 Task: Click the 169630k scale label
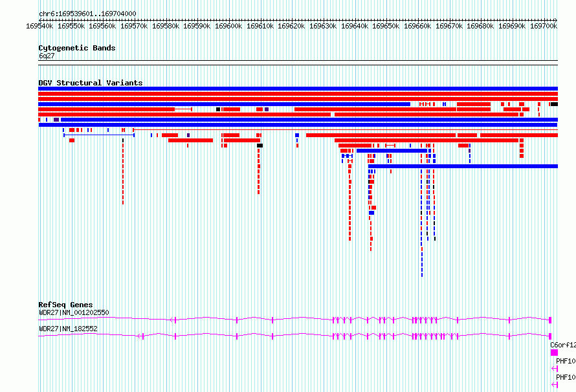[x=322, y=26]
